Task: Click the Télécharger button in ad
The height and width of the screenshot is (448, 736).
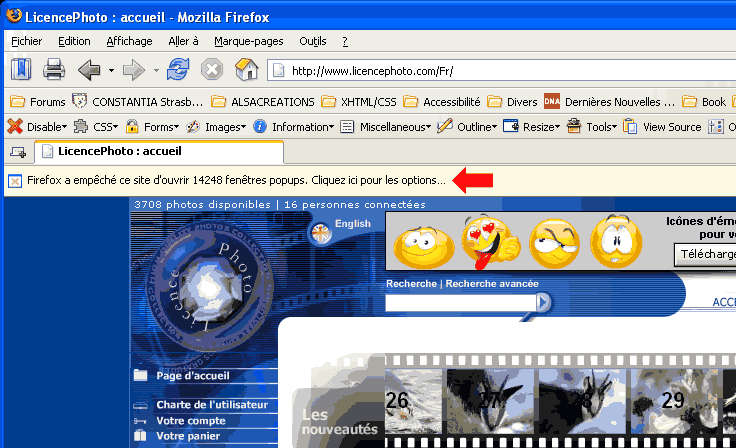Action: (705, 255)
